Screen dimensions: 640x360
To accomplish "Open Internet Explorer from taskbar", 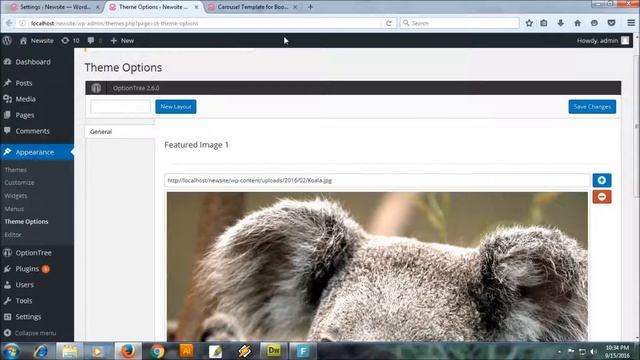I will point(40,351).
